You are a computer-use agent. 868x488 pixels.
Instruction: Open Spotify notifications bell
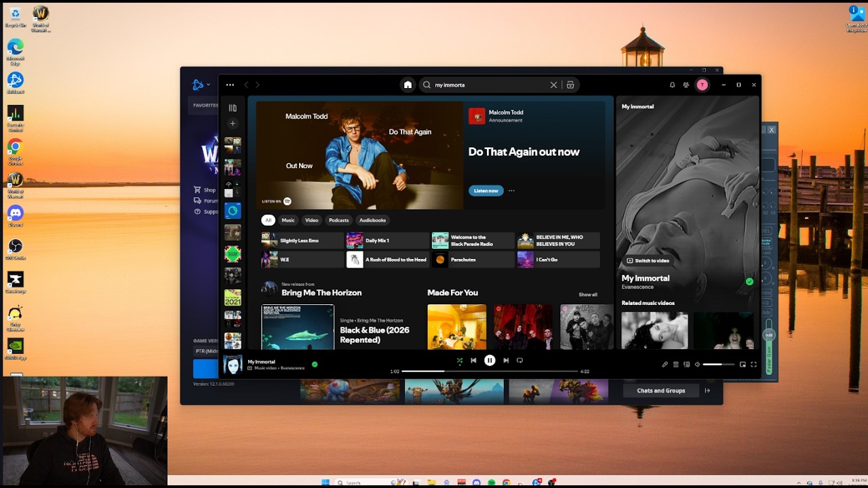(672, 85)
